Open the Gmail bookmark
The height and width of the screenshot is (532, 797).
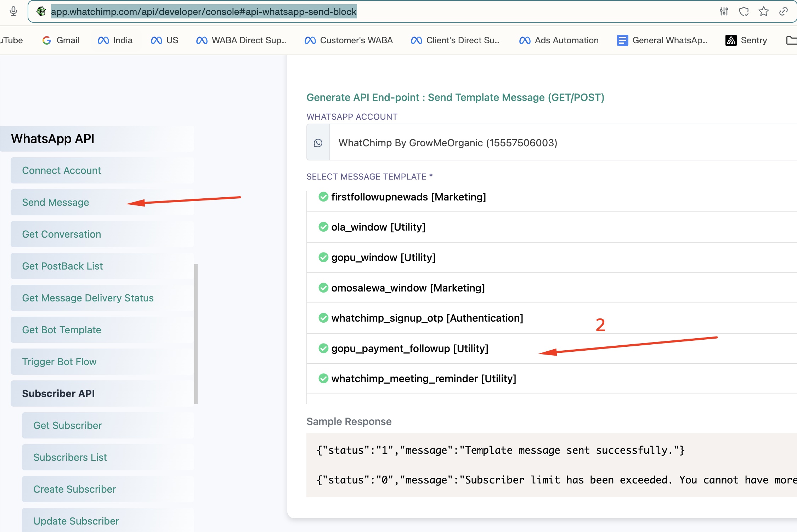pyautogui.click(x=61, y=40)
